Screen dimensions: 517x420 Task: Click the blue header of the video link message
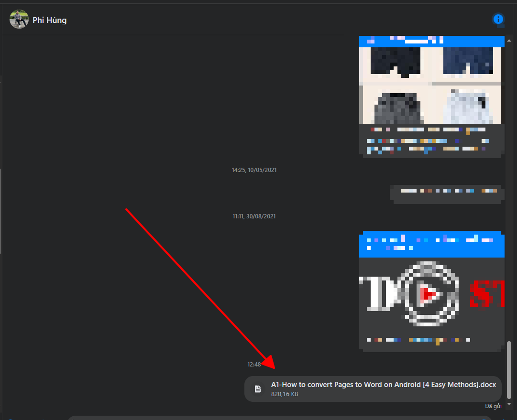click(x=432, y=244)
